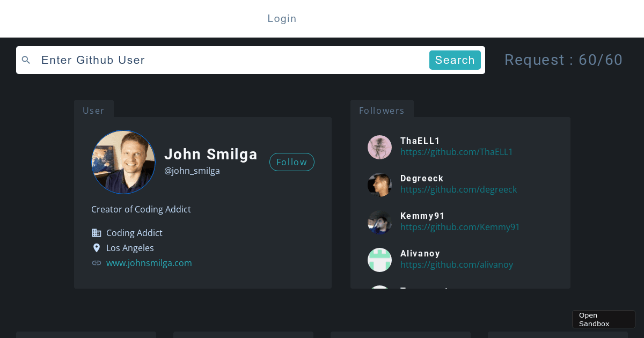Click the Follow button
644x338 pixels.
(292, 162)
